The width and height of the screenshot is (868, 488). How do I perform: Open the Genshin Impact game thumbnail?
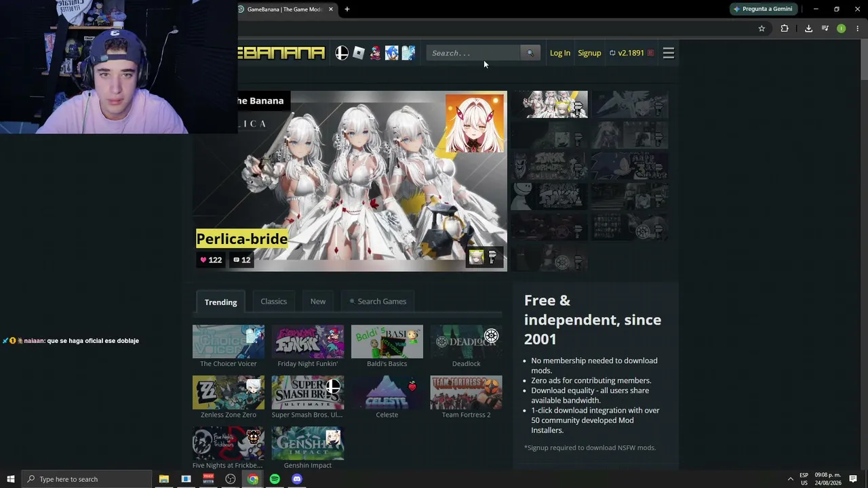[308, 443]
